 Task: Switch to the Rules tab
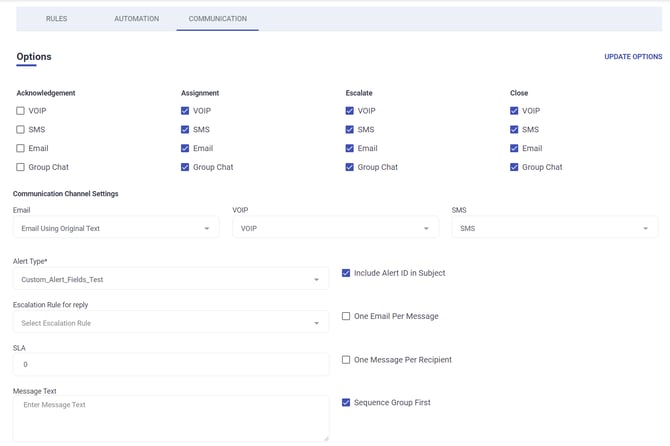pos(56,18)
